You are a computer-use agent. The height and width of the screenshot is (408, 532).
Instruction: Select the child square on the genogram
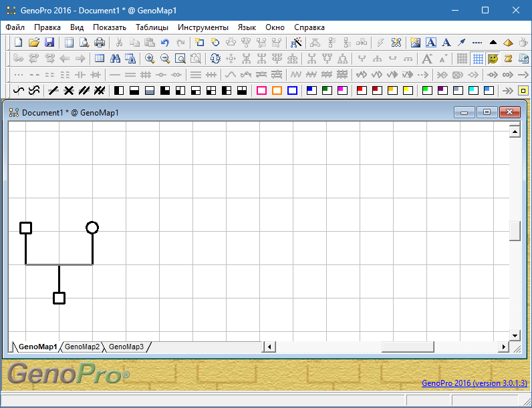[x=59, y=298]
